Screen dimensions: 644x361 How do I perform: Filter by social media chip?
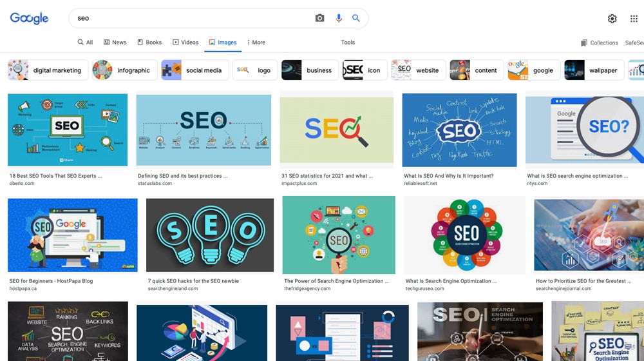195,70
